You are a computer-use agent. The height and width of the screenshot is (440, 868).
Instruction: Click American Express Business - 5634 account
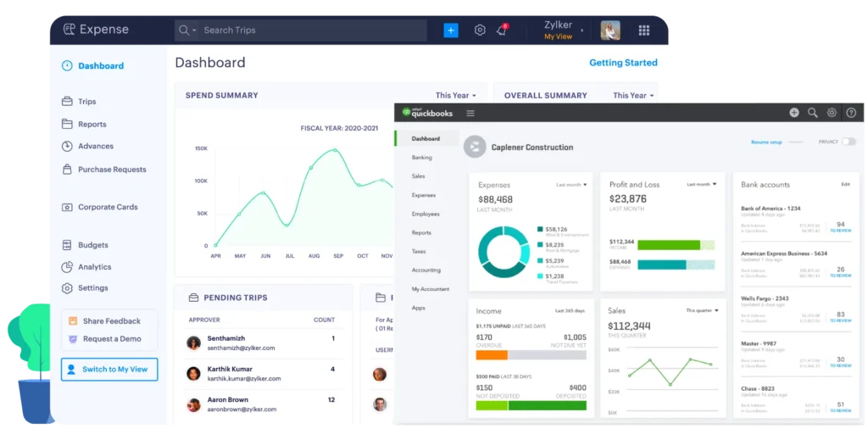[x=784, y=253]
